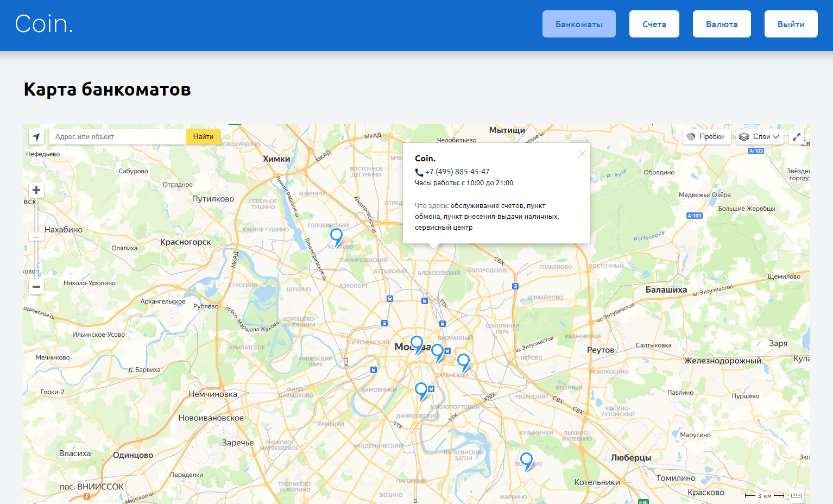Click the Новоивановское label on map
The width and height of the screenshot is (833, 504).
click(x=211, y=418)
